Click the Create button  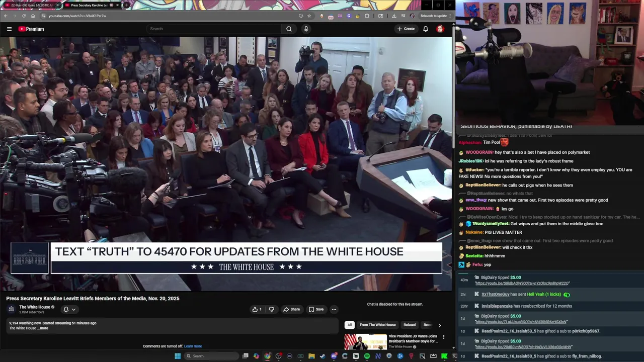(406, 29)
